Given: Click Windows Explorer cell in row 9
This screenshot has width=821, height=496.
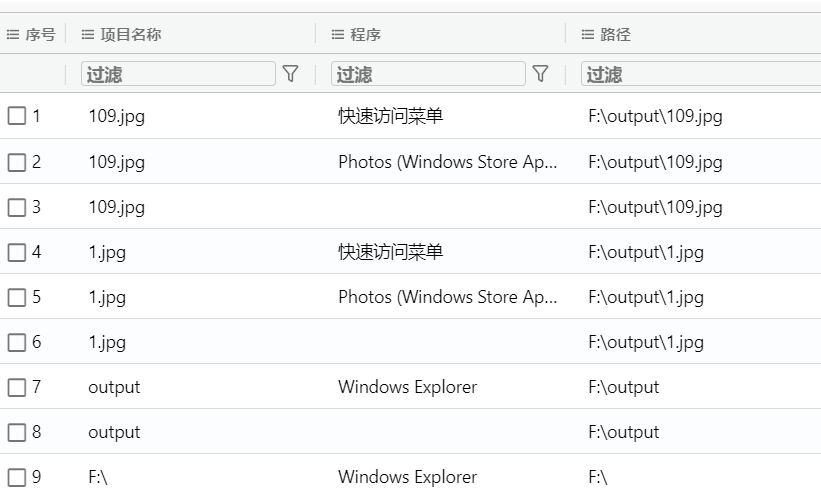Looking at the screenshot, I should 408,478.
